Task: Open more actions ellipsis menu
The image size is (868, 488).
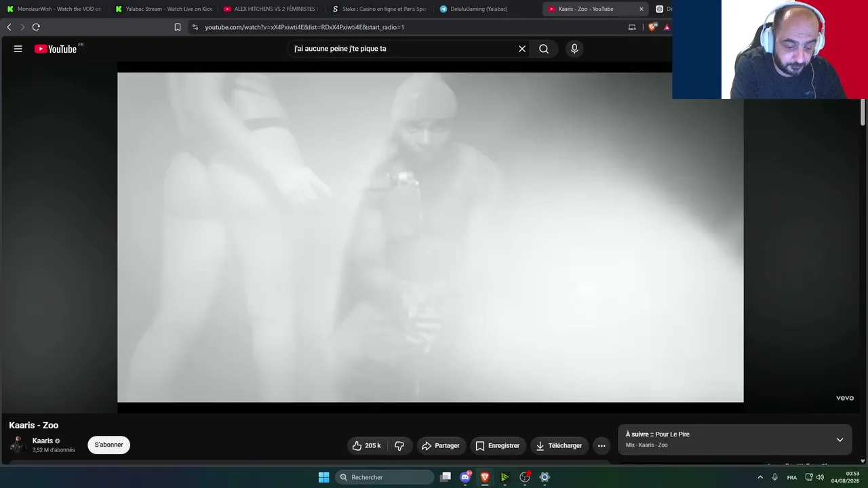Action: [x=601, y=445]
